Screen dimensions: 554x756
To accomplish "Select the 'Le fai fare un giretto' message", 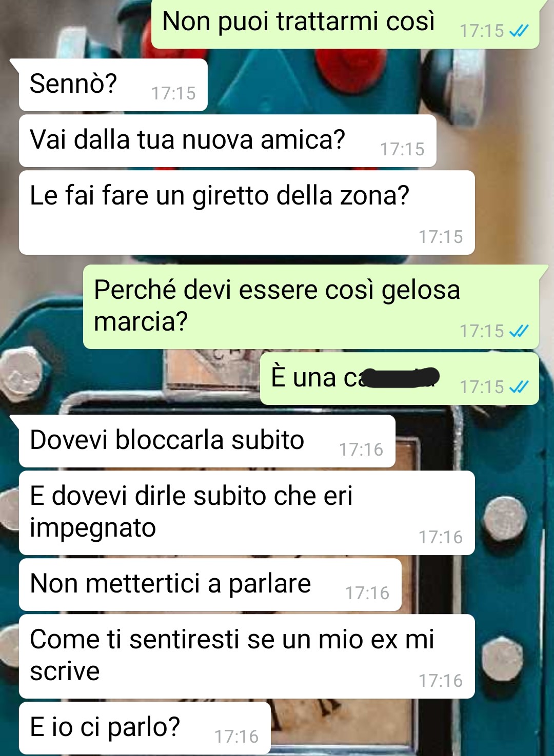I will [247, 212].
